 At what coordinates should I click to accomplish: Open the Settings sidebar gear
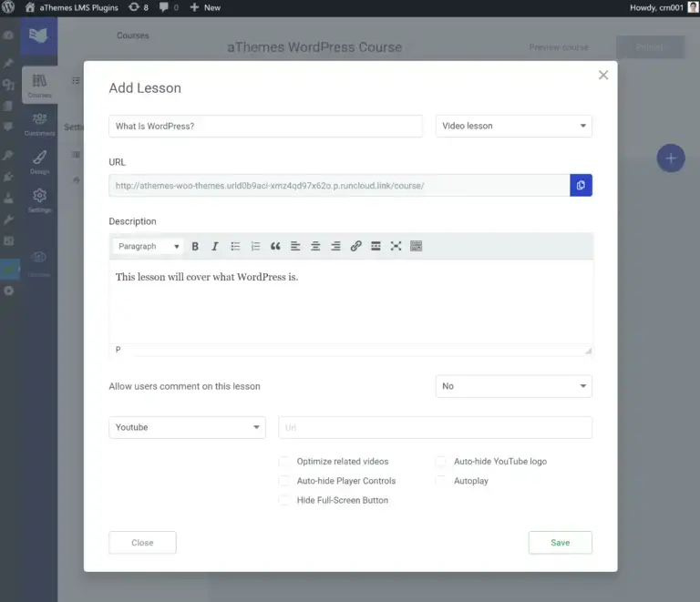(39, 200)
